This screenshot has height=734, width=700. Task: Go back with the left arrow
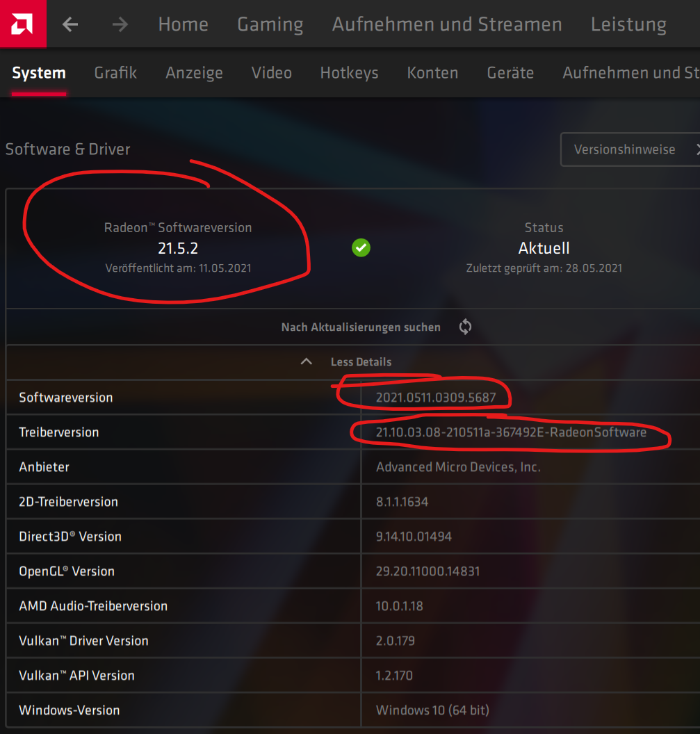point(70,24)
